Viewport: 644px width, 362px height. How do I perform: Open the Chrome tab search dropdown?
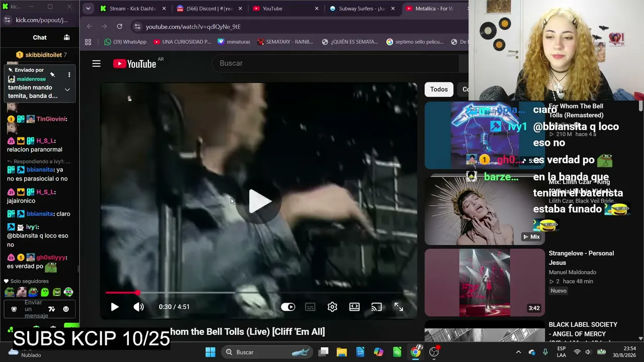(88, 9)
